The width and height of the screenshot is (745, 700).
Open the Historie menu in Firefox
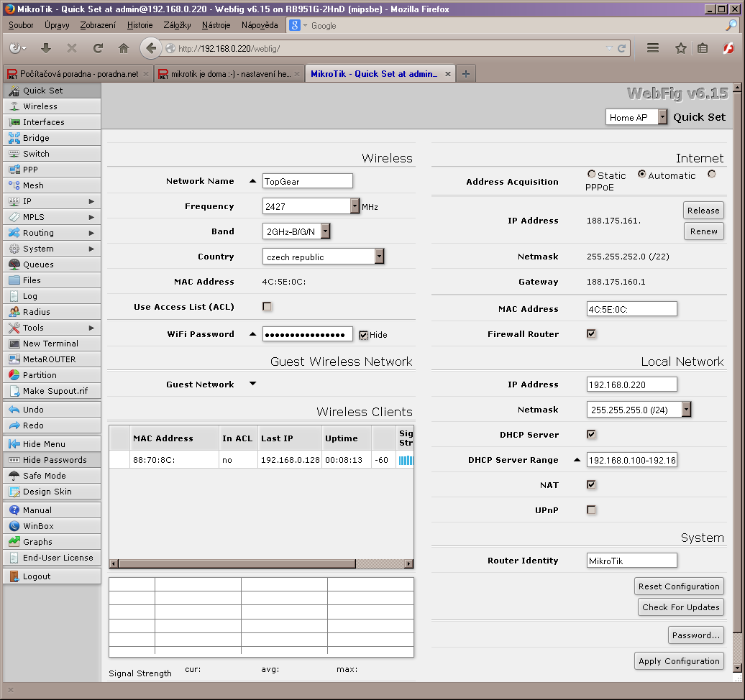coord(140,25)
